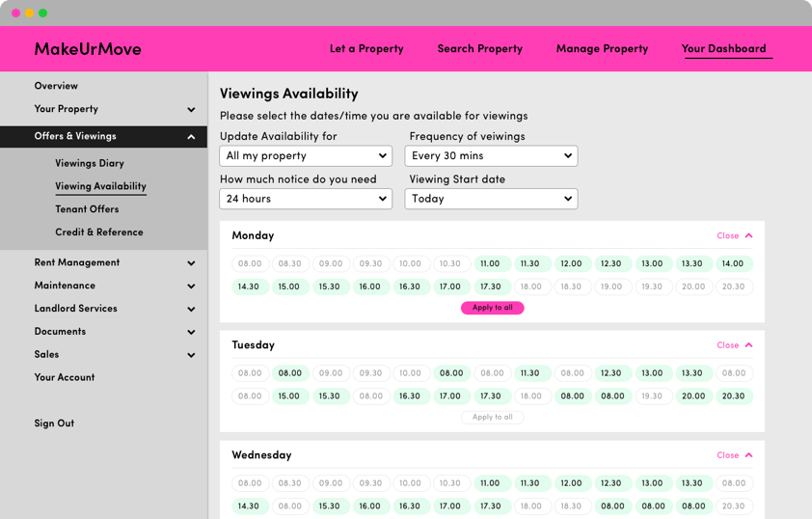The height and width of the screenshot is (519, 812).
Task: Click Monday's pink Apply to all button
Action: tap(492, 308)
